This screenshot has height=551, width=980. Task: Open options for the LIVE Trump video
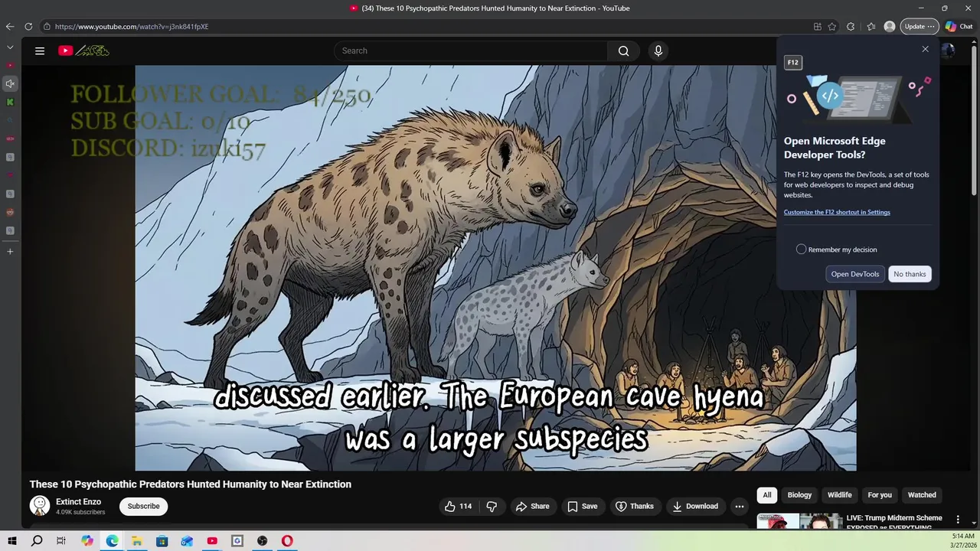point(957,520)
